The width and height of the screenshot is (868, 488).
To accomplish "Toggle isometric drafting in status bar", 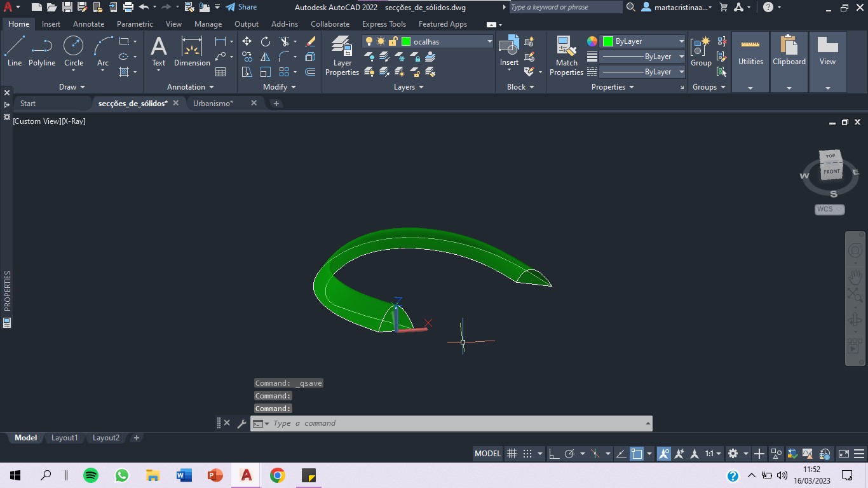I will pos(595,454).
